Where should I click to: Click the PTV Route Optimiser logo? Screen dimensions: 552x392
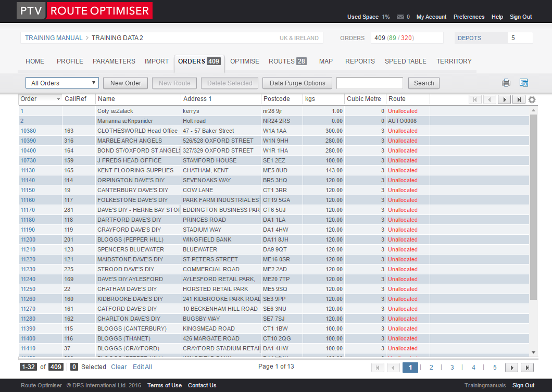84,10
